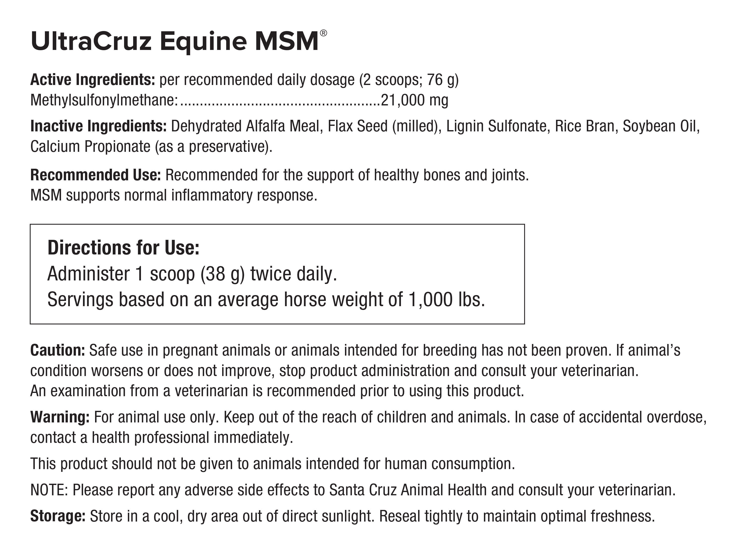Select the Inactive Ingredients heading
The height and width of the screenshot is (546, 756).
tap(98, 126)
